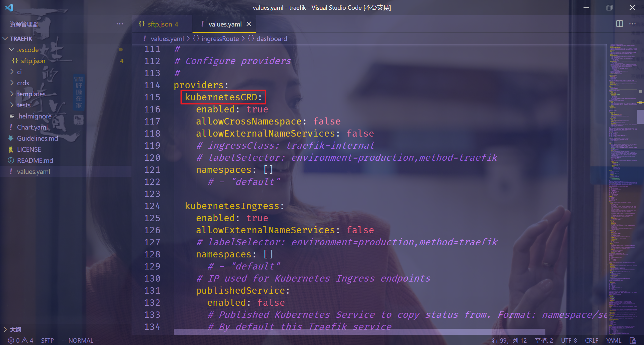The height and width of the screenshot is (345, 644).
Task: Click the feedback icon in status bar
Action: [633, 340]
